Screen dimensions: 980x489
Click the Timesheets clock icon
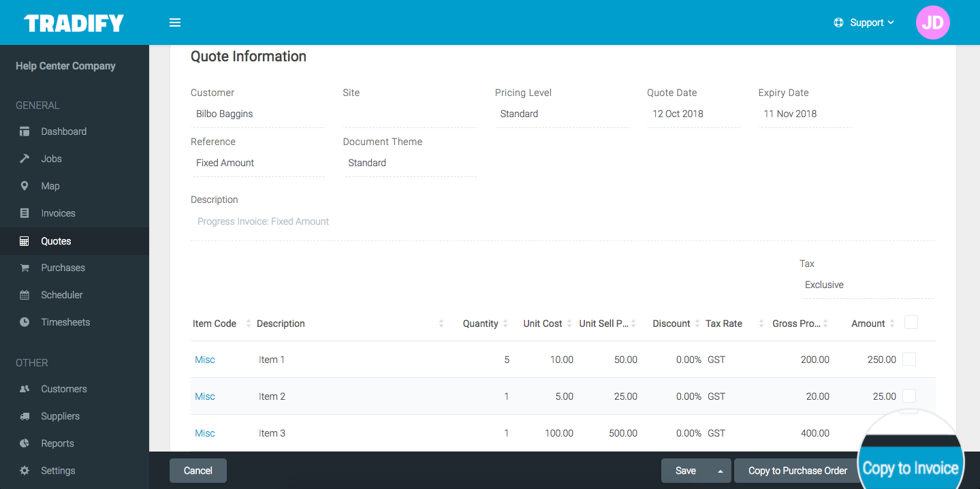point(25,322)
